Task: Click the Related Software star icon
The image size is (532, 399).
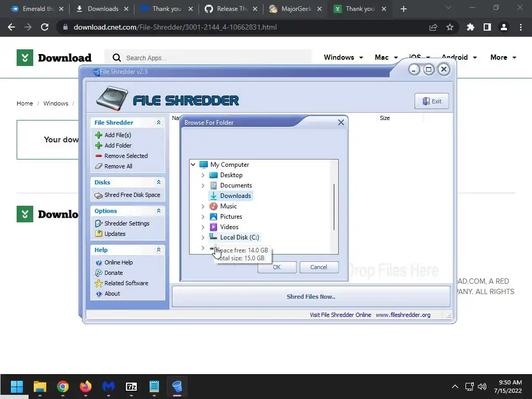Action: 99,283
